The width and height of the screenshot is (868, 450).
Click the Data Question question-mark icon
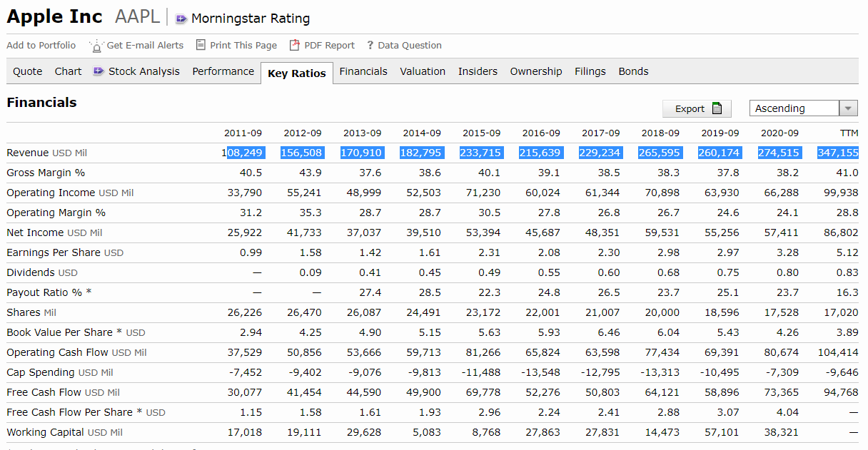click(370, 46)
